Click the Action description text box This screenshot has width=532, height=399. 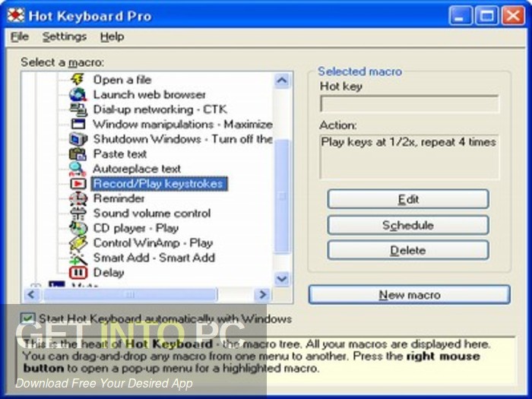pyautogui.click(x=410, y=157)
